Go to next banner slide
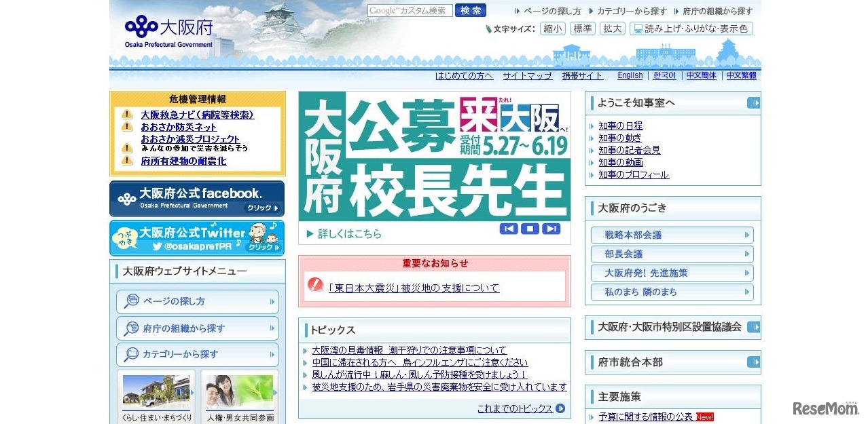Image resolution: width=868 pixels, height=424 pixels. (551, 229)
